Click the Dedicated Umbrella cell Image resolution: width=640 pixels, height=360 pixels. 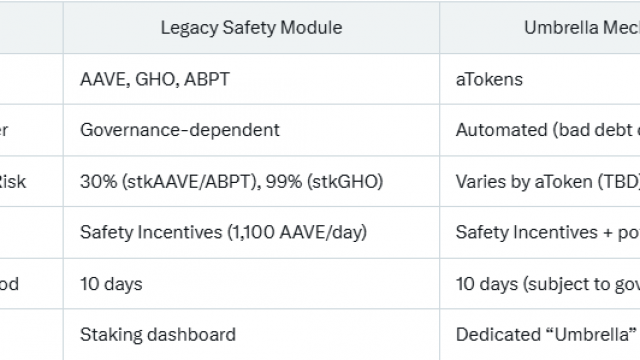point(540,335)
